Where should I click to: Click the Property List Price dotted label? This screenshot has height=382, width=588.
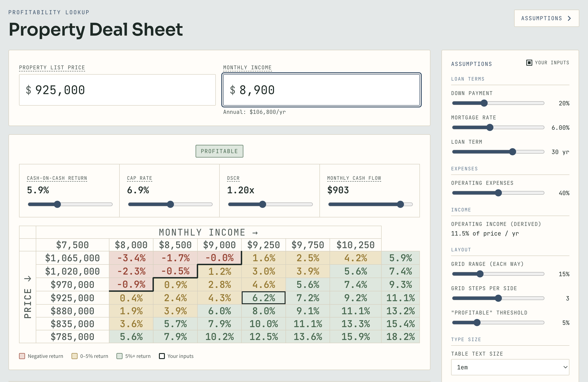coord(52,67)
